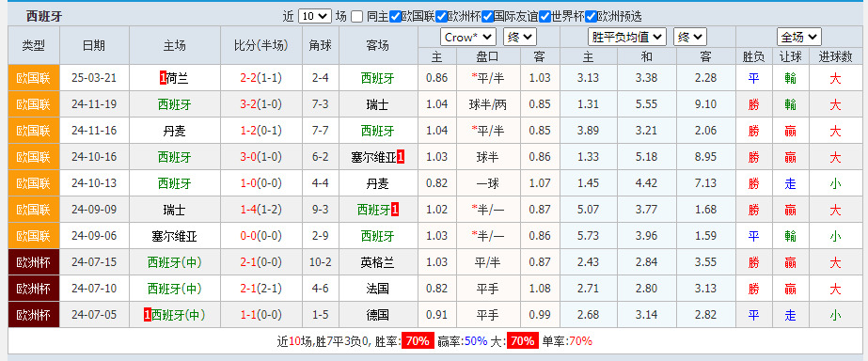Click the 类型 column header
The width and height of the screenshot is (868, 361).
(x=34, y=45)
